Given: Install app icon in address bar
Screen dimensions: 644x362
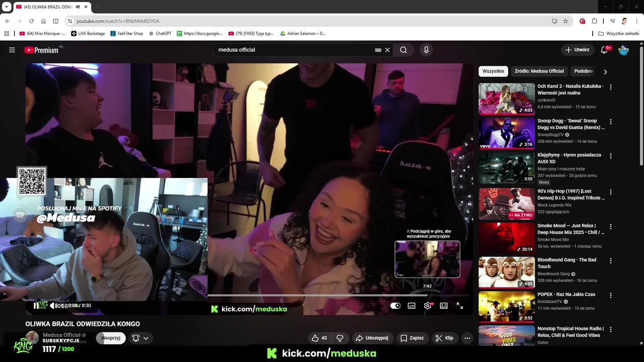Looking at the screenshot, I should click(554, 21).
